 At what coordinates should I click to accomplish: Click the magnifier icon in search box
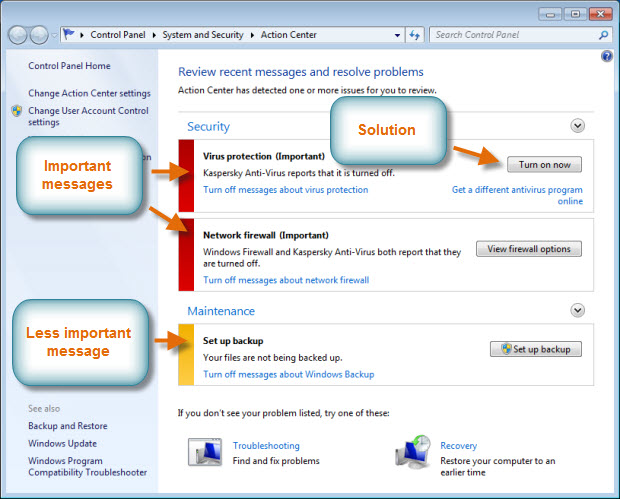pyautogui.click(x=603, y=35)
